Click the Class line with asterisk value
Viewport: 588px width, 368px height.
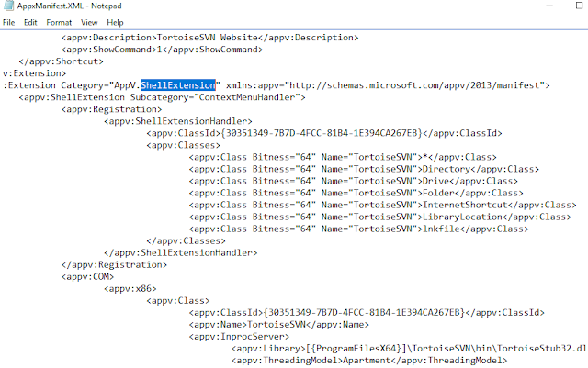pos(343,158)
